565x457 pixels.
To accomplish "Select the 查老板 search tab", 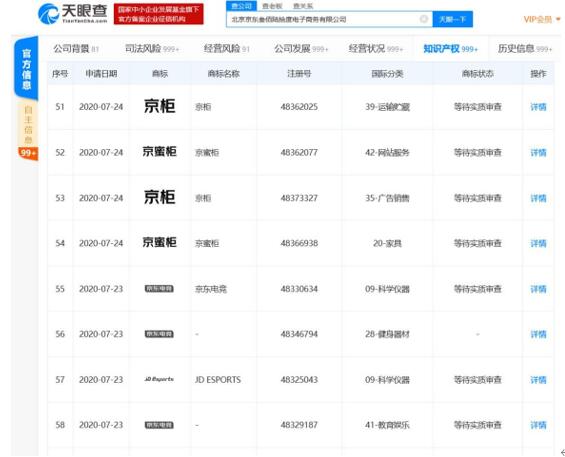I will [x=272, y=6].
